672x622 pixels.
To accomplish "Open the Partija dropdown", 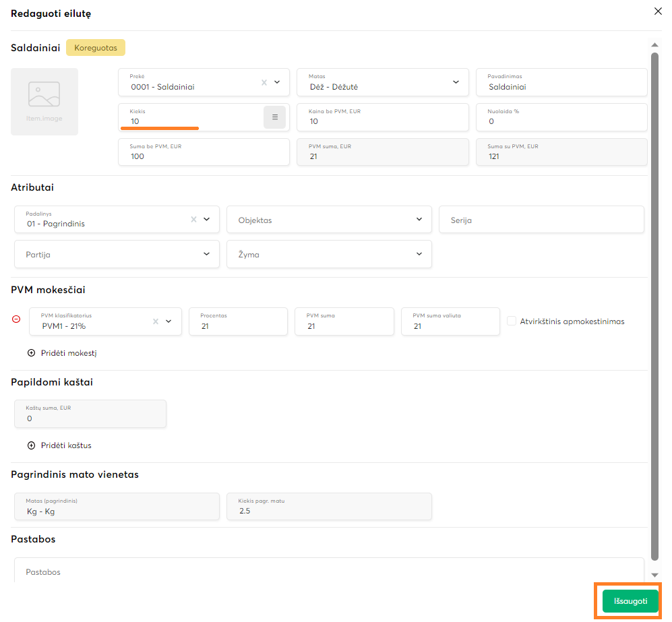I will [206, 254].
